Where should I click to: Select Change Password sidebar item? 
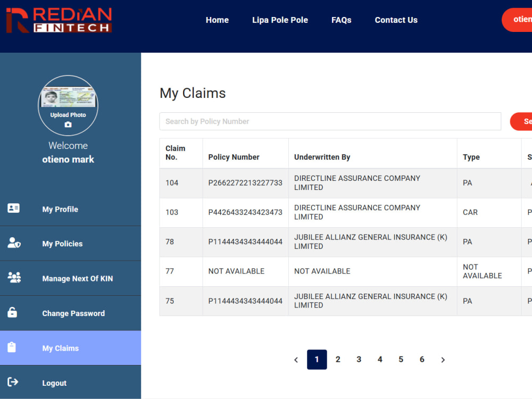[x=70, y=313]
